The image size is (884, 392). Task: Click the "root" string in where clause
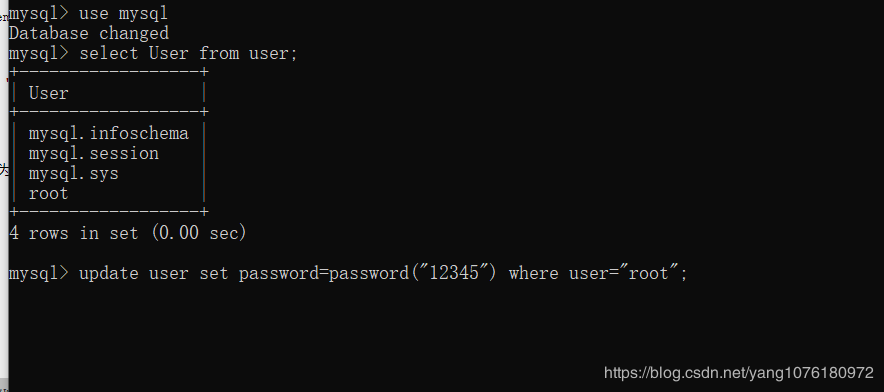coord(649,273)
